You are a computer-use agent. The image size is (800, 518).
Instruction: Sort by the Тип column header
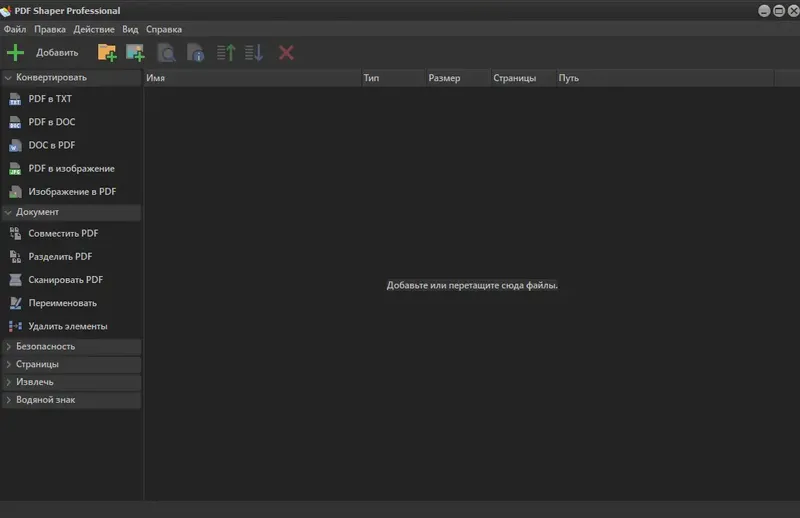393,78
